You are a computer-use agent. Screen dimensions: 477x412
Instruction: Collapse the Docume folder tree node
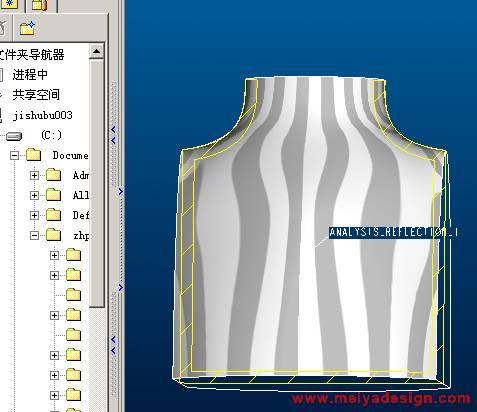point(14,155)
